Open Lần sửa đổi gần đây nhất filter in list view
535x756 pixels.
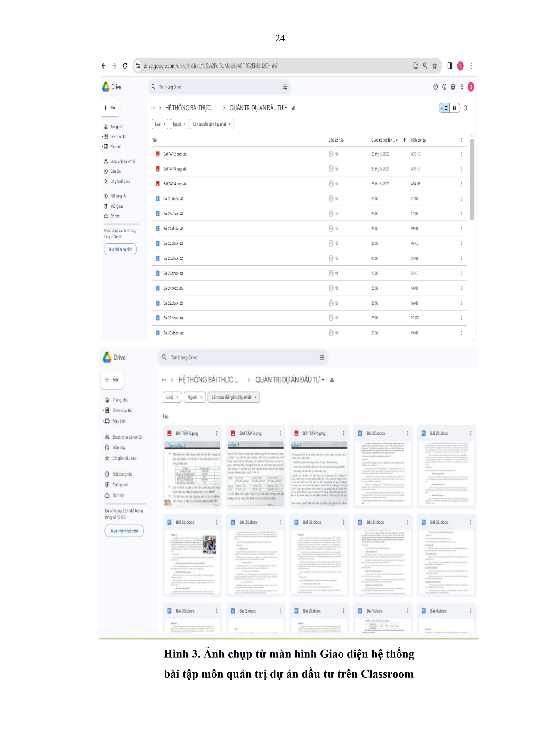[211, 124]
